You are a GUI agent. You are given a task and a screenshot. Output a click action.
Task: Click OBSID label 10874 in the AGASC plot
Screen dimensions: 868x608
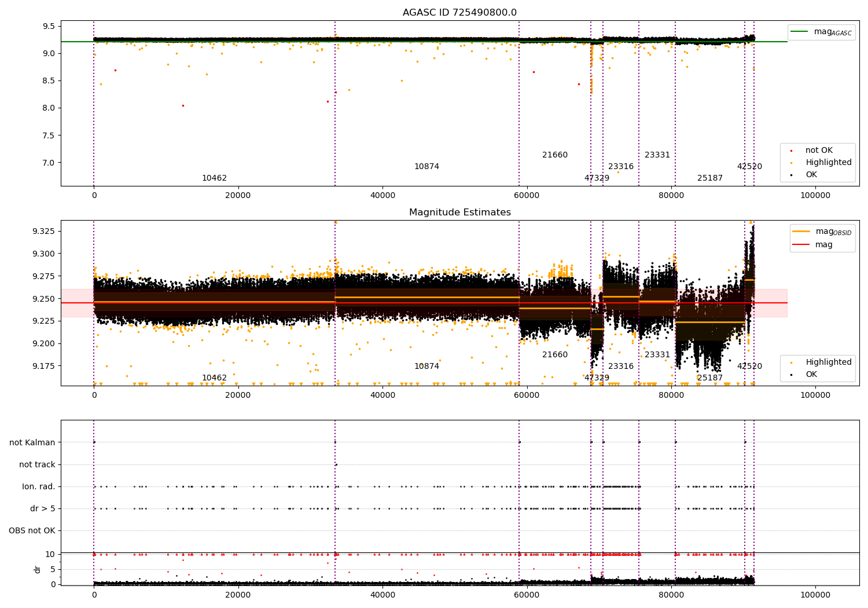pyautogui.click(x=426, y=167)
